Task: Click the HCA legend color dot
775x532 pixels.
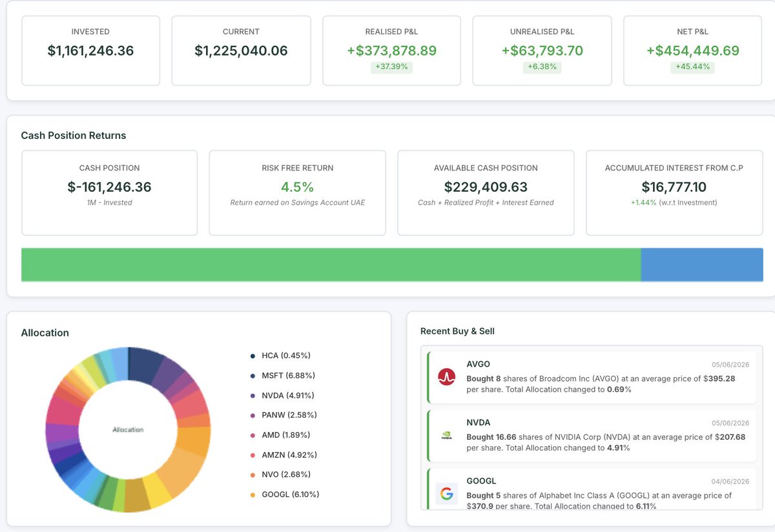Action: 253,356
